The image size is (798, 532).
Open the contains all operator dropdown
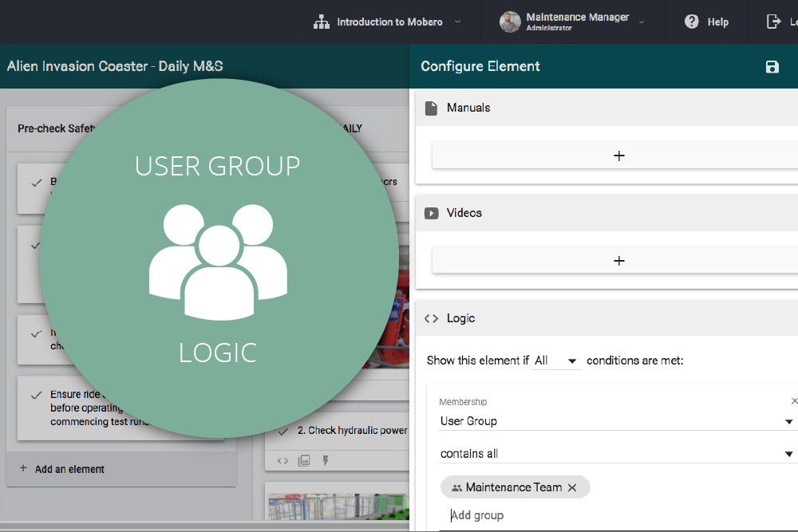pos(618,454)
